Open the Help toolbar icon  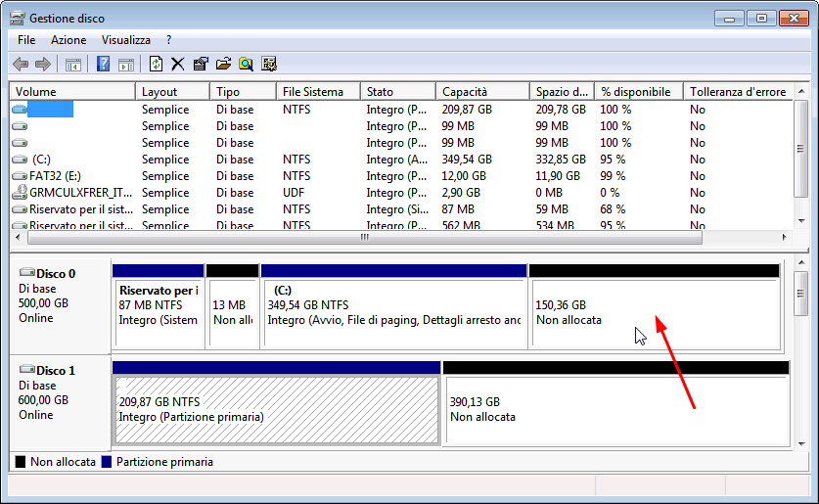103,65
